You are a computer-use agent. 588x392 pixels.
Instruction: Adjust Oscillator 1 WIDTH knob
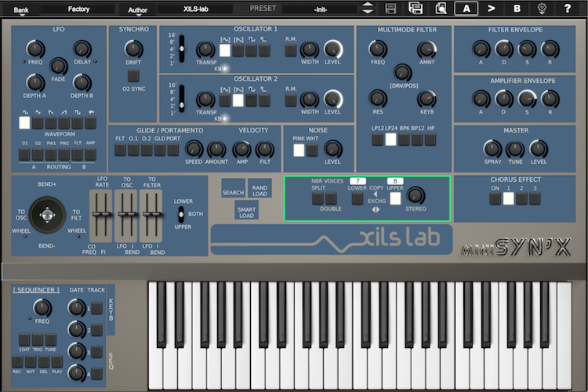click(310, 49)
